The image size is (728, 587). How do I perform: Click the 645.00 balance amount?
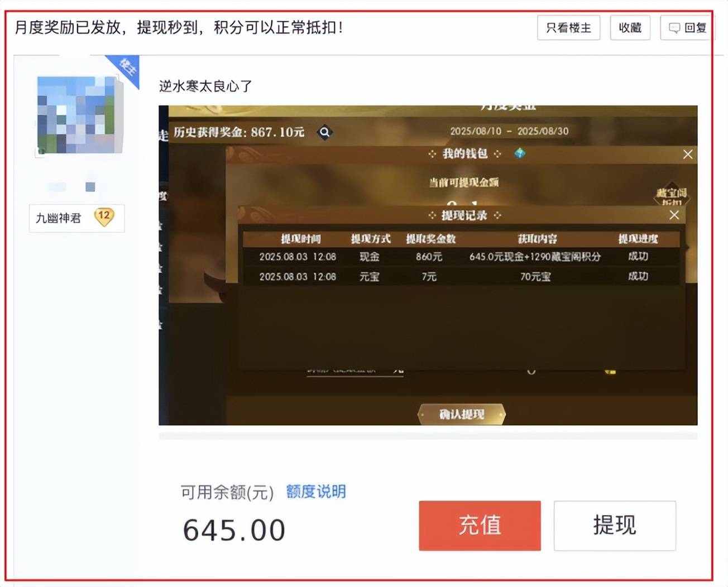coord(234,530)
